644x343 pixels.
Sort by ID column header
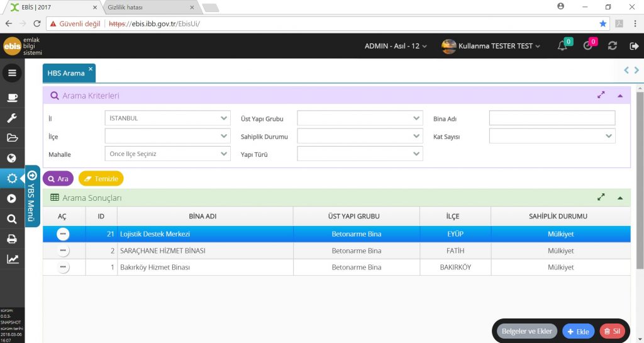coord(101,216)
